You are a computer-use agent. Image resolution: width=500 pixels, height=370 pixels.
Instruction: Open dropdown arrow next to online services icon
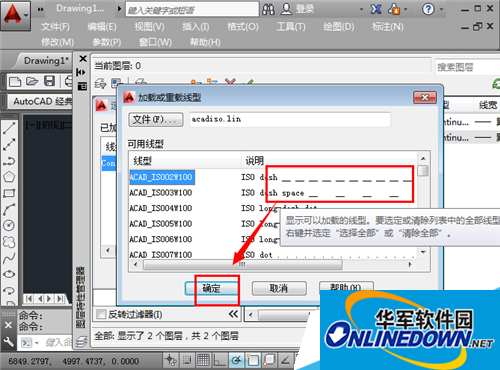tap(406, 9)
